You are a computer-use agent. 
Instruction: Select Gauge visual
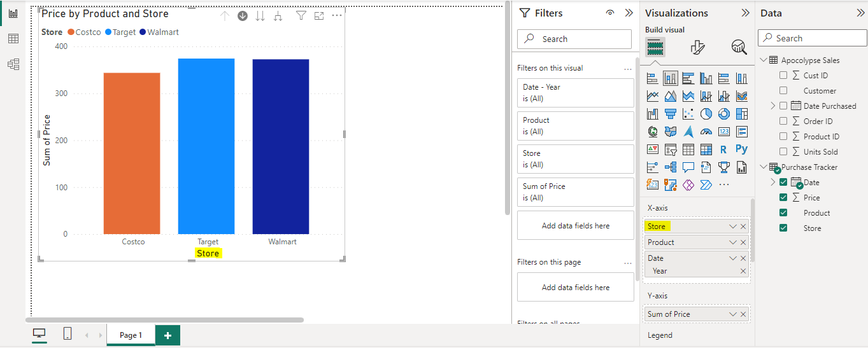tap(706, 132)
